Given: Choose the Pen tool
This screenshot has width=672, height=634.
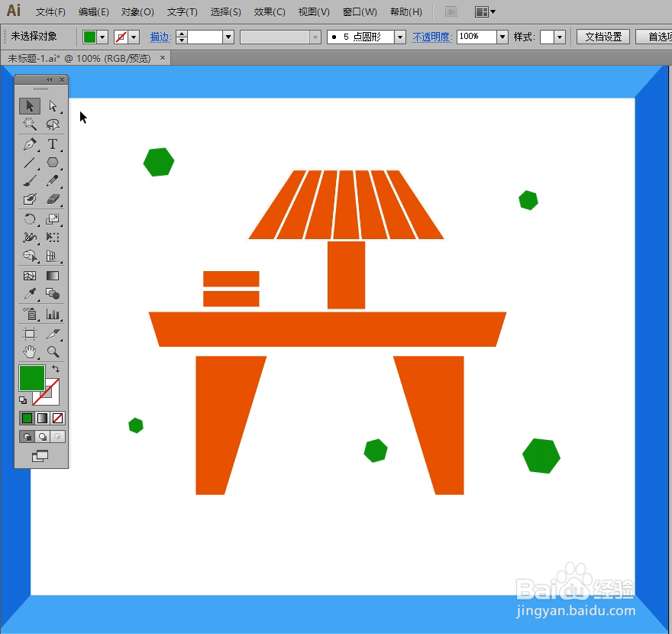Looking at the screenshot, I should click(29, 144).
